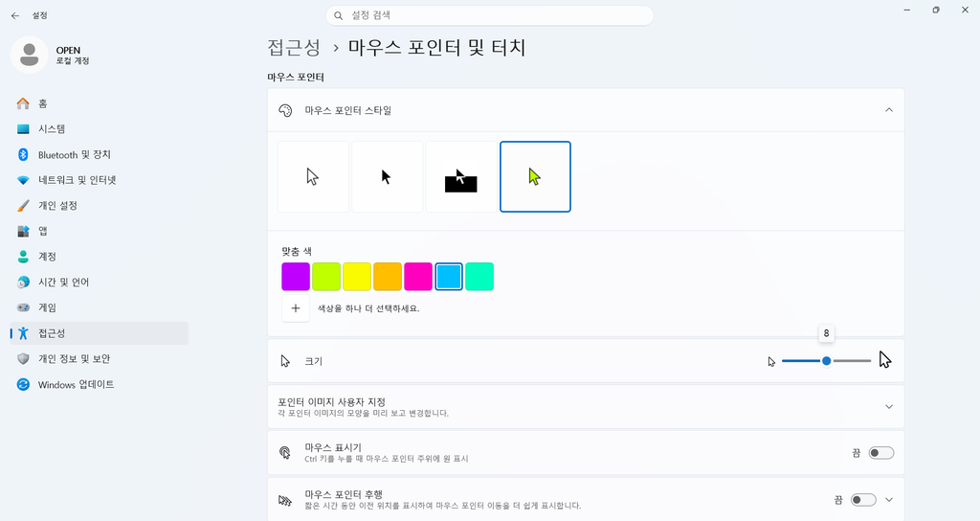Open 개인 정보 및 보안 page
Image resolution: width=980 pixels, height=521 pixels.
(99, 359)
